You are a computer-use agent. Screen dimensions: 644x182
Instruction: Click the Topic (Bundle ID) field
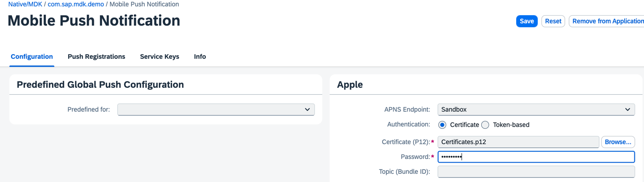point(536,172)
